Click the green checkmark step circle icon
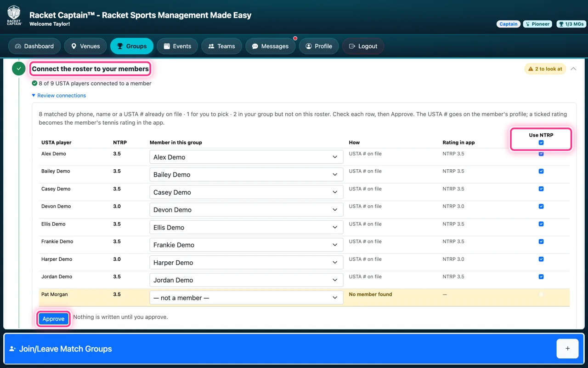This screenshot has height=368, width=588. pos(18,69)
